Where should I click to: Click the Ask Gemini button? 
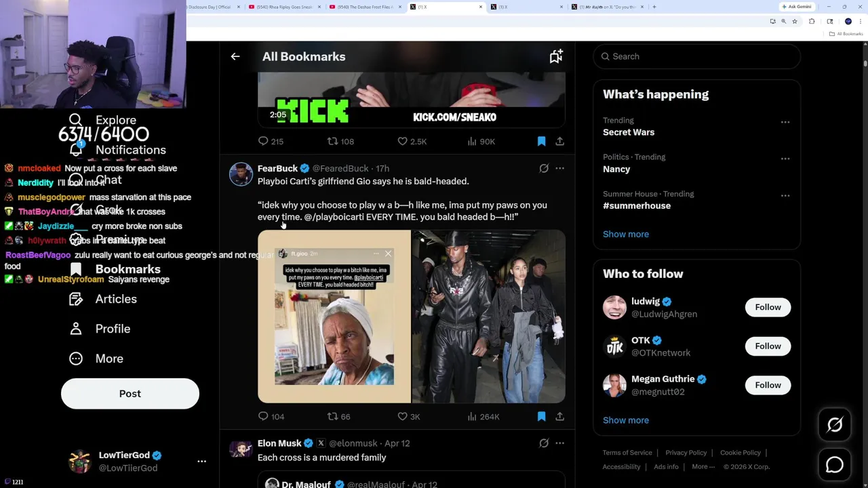[797, 7]
